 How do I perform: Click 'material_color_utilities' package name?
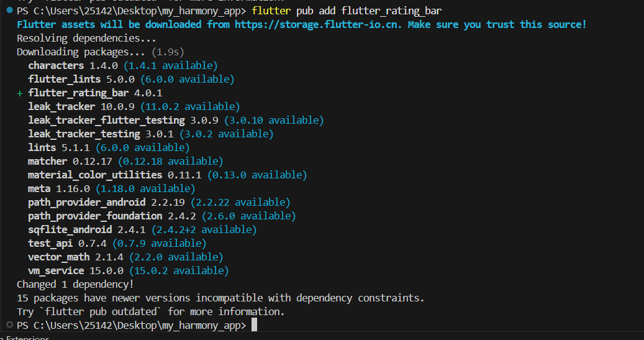pyautogui.click(x=95, y=175)
